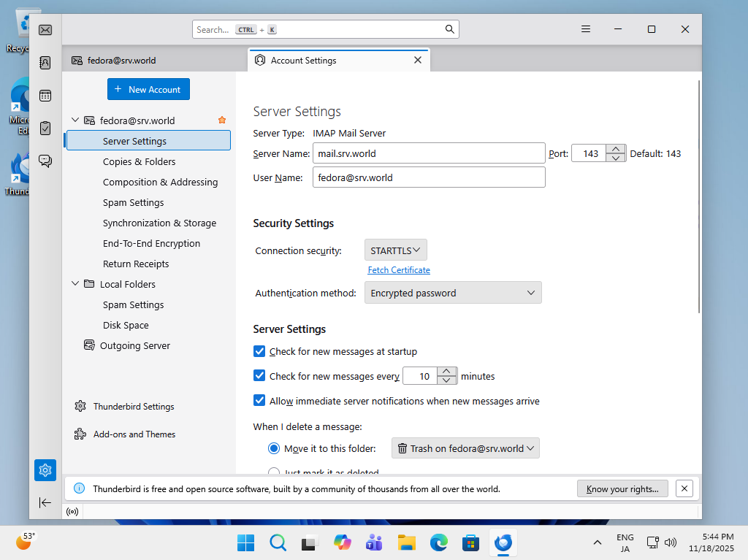The height and width of the screenshot is (560, 748).
Task: Open the Chat space icon
Action: point(45,161)
